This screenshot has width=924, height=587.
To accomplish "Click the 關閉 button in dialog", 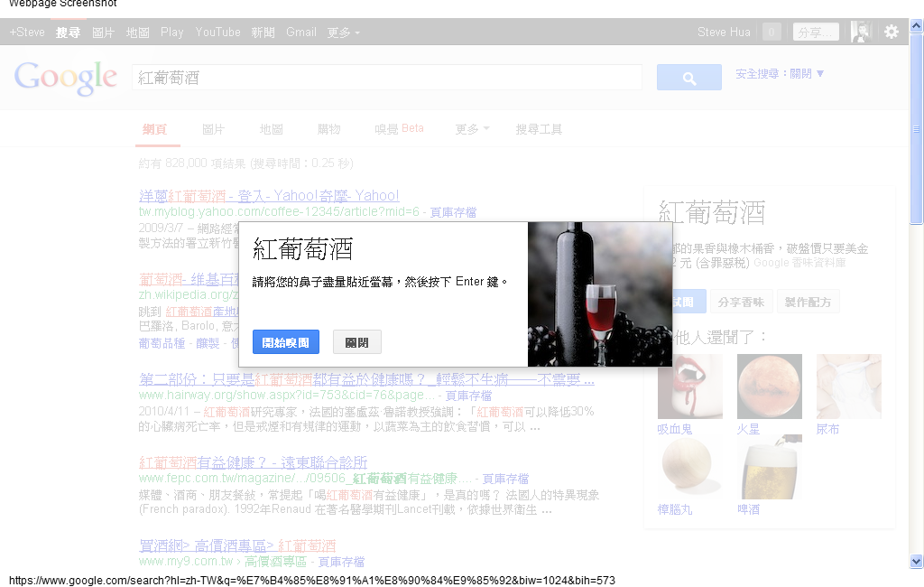I will (x=357, y=342).
